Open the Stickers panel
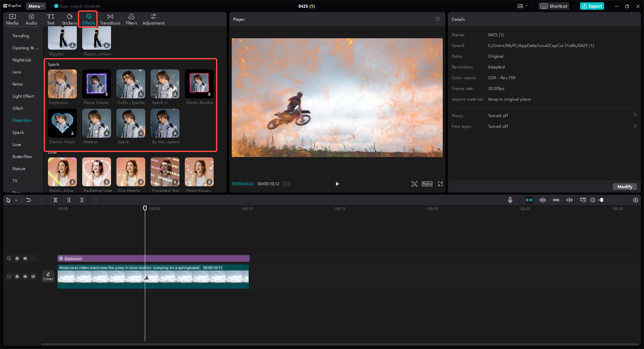 click(69, 19)
